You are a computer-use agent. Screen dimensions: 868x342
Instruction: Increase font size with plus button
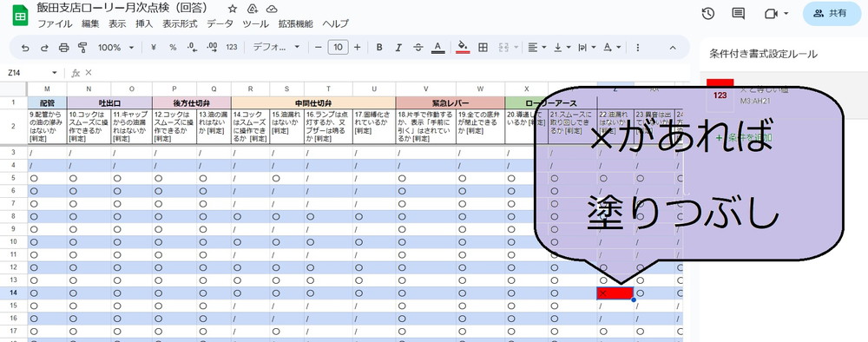tap(357, 48)
